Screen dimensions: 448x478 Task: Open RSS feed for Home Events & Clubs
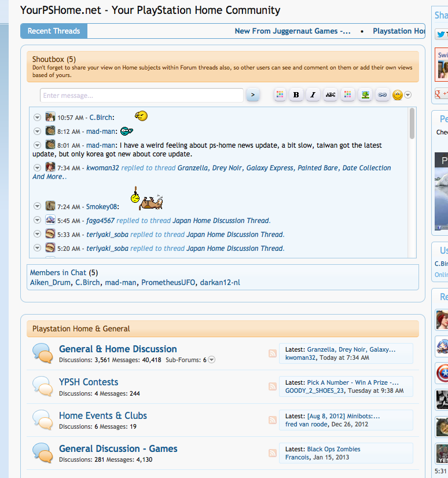[x=272, y=420]
